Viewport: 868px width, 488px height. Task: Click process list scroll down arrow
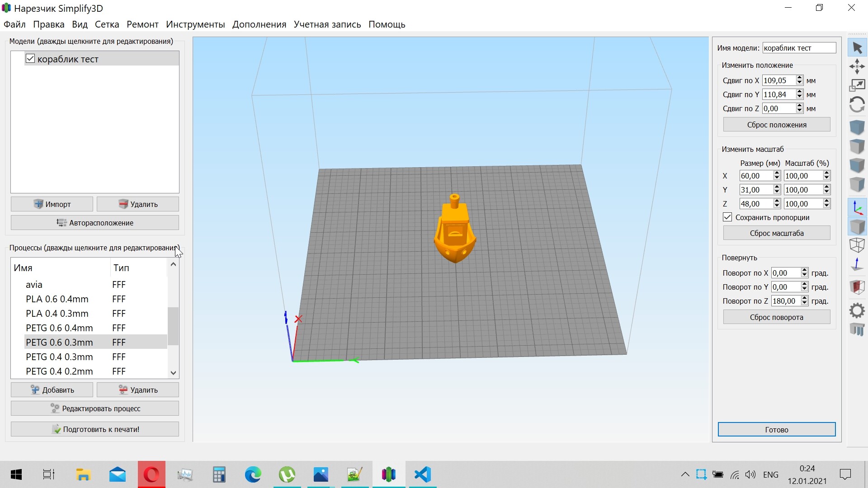point(173,373)
